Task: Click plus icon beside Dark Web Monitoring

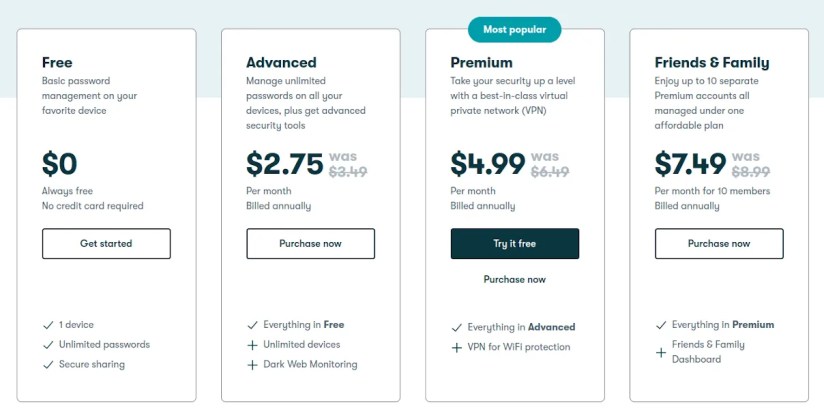Action: point(252,365)
